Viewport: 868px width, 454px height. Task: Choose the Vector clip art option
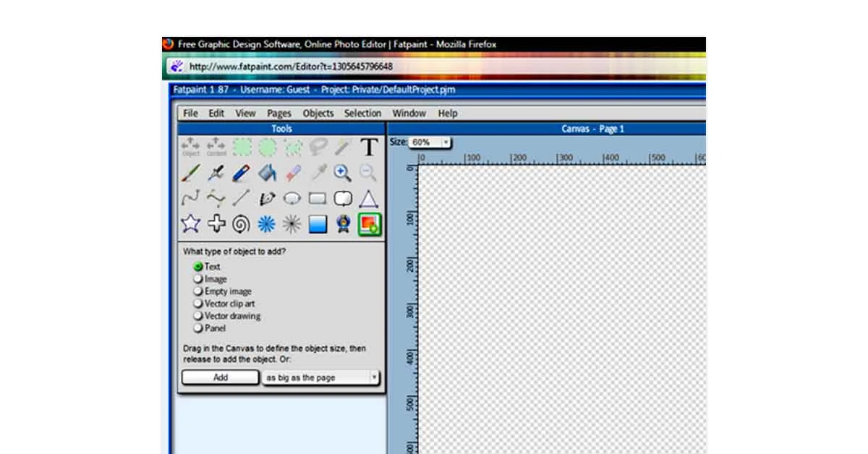(x=198, y=304)
